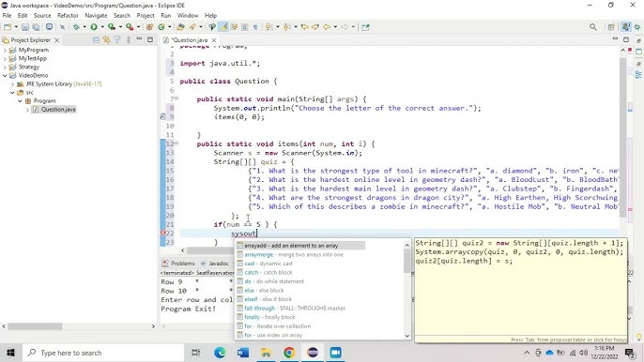Click the green Run button in toolbar

click(x=94, y=27)
